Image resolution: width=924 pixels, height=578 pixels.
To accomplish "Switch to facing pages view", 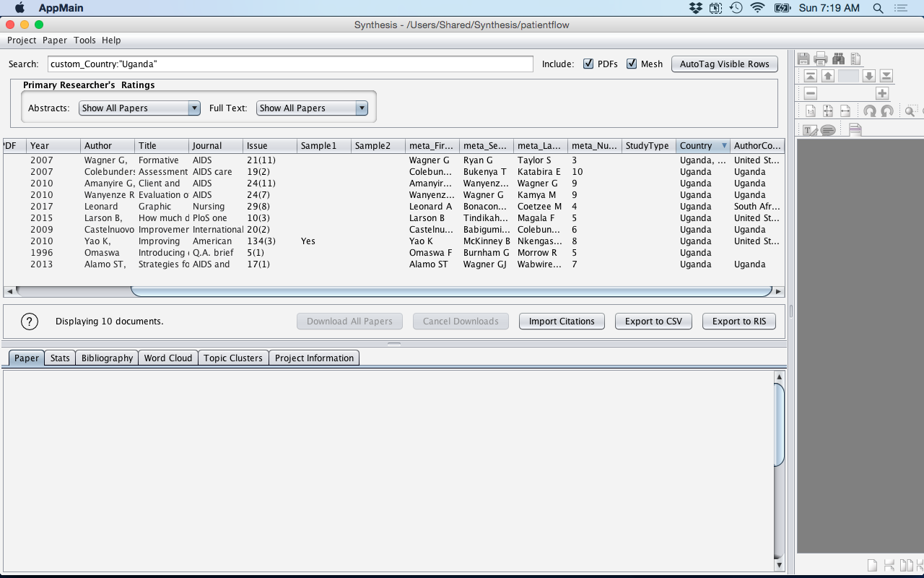I will pyautogui.click(x=906, y=565).
